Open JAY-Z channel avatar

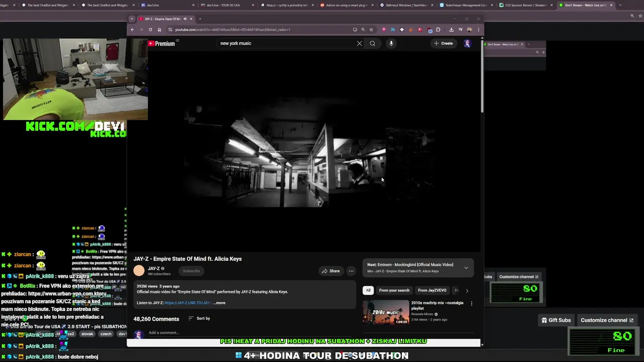[139, 271]
